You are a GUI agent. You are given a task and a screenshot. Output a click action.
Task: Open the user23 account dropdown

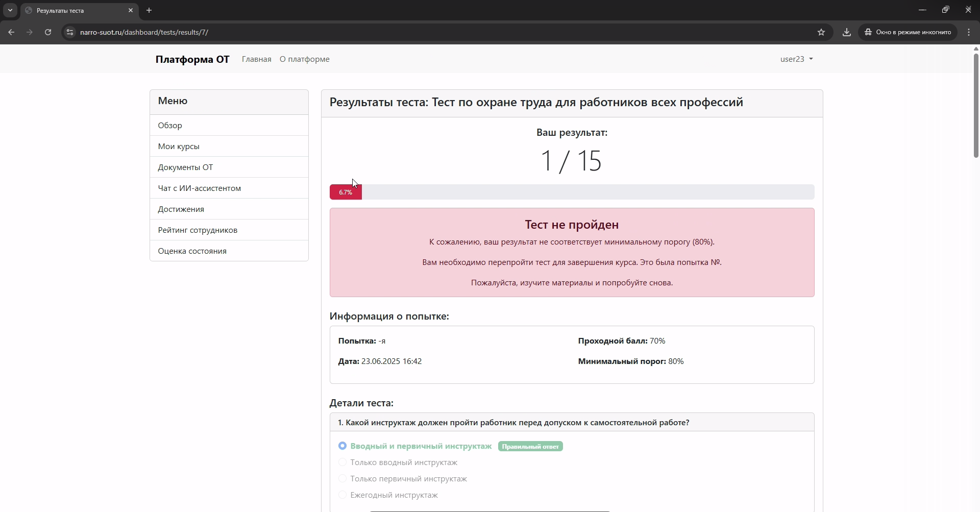(796, 59)
